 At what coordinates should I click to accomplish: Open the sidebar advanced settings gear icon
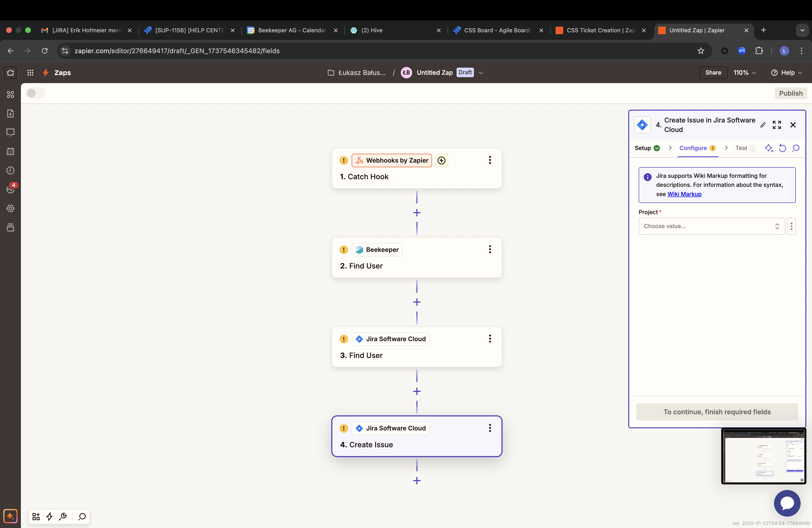[x=11, y=208]
